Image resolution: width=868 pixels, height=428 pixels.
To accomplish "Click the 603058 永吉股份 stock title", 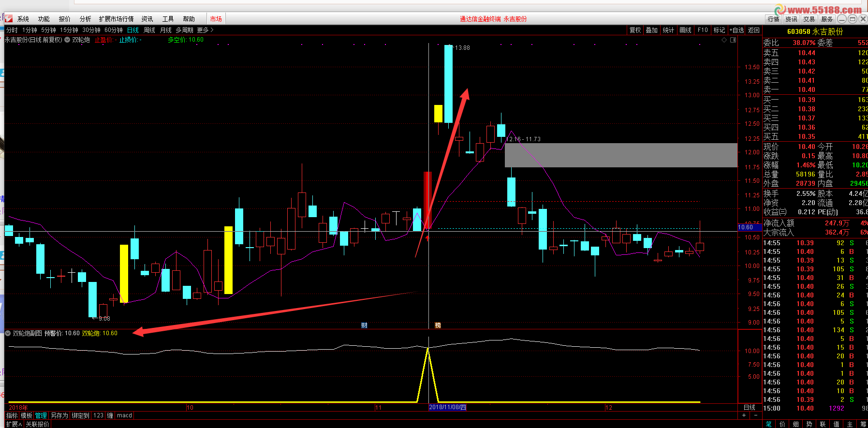I will [x=815, y=31].
